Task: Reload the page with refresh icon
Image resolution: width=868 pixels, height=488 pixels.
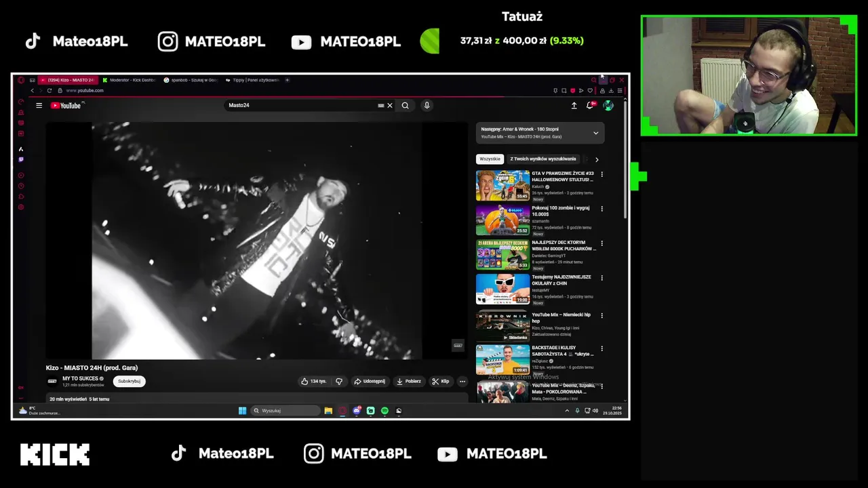Action: [50, 90]
